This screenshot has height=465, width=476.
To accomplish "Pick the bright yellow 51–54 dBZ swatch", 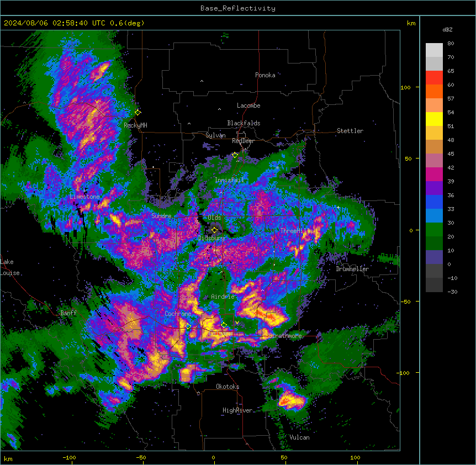I will (x=434, y=119).
